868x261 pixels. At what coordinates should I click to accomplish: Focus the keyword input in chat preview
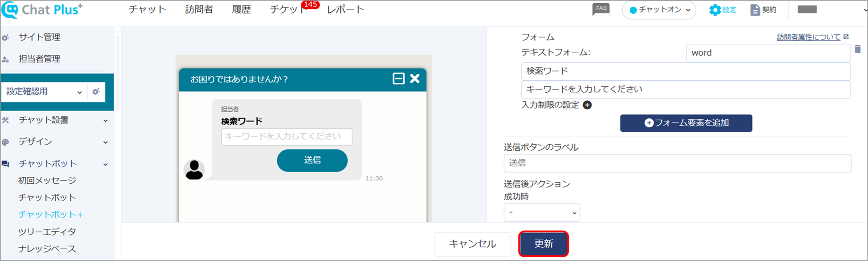pos(286,137)
